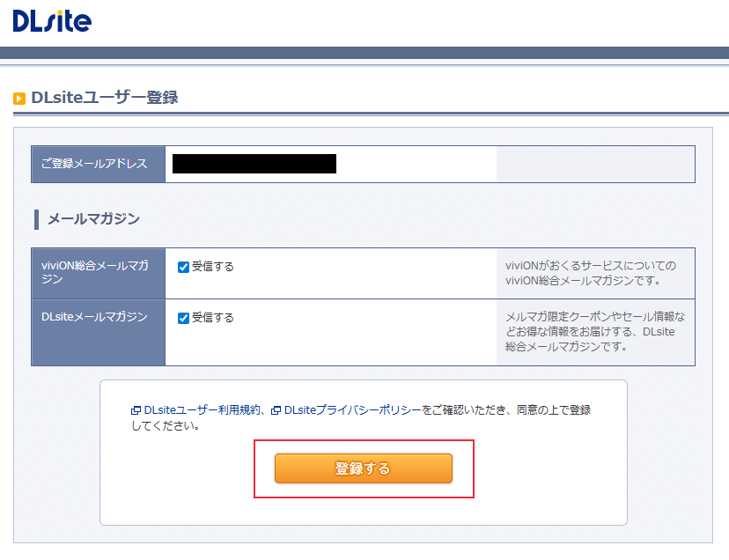The width and height of the screenshot is (729, 560).
Task: Click the DLsiteユーザー登録 page title
Action: pos(105,98)
